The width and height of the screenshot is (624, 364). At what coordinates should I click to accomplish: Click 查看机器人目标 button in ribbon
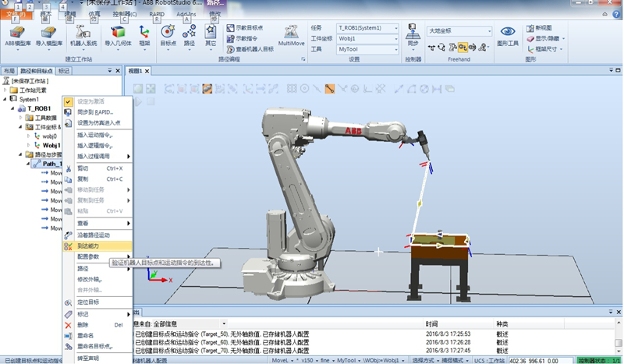(x=254, y=48)
